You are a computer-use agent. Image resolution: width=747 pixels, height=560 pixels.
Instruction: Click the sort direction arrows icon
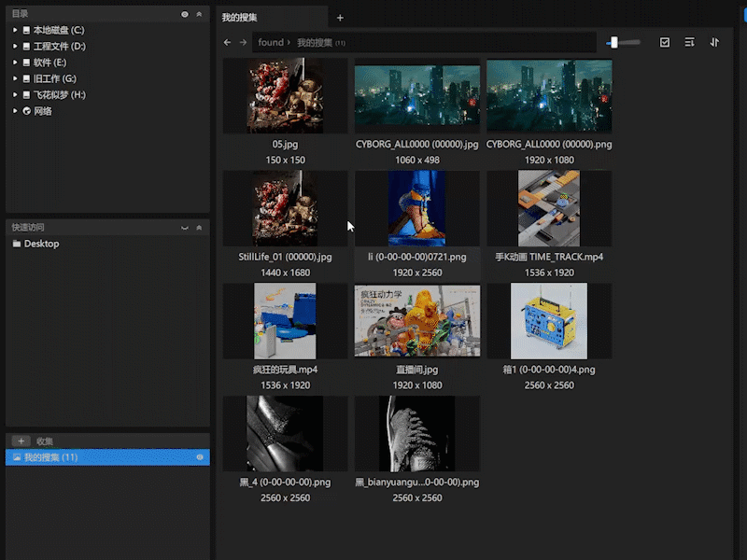(714, 42)
